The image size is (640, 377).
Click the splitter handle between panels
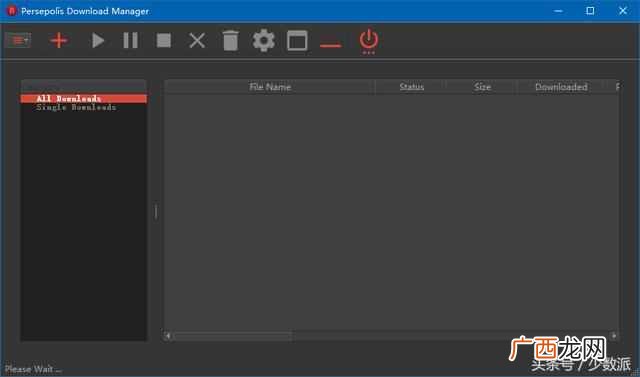pos(156,211)
